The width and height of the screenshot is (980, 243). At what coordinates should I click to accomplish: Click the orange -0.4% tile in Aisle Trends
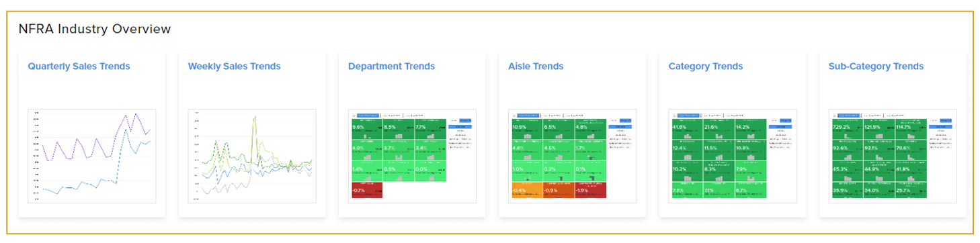tap(528, 191)
